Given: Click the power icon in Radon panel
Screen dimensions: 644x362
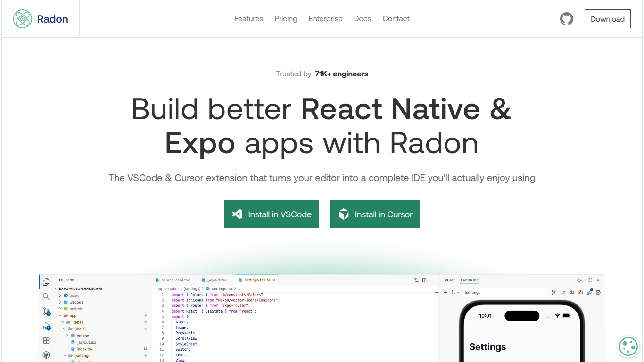Looking at the screenshot, I should [x=579, y=280].
